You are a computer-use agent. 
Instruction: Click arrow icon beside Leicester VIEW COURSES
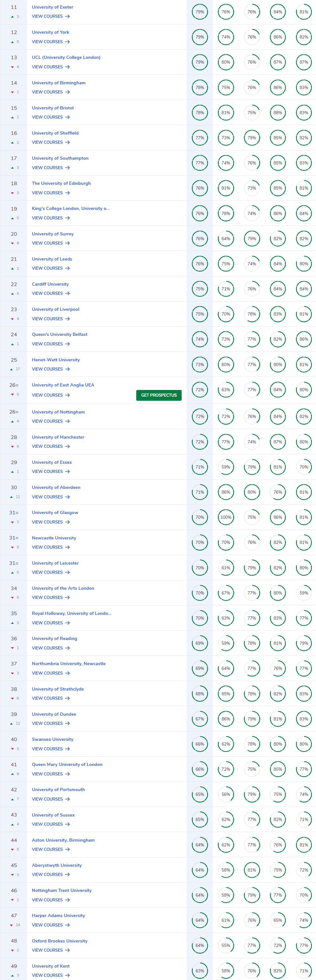click(x=67, y=572)
